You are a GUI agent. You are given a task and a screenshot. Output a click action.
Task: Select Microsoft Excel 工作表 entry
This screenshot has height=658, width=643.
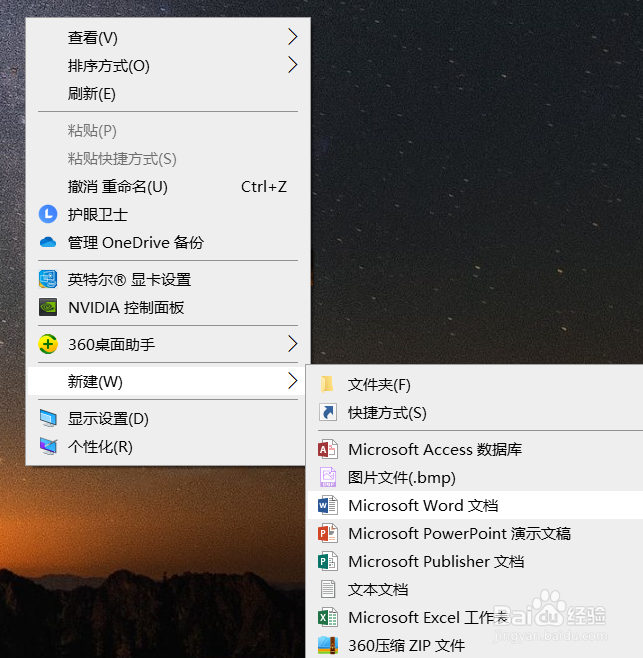coord(476,618)
